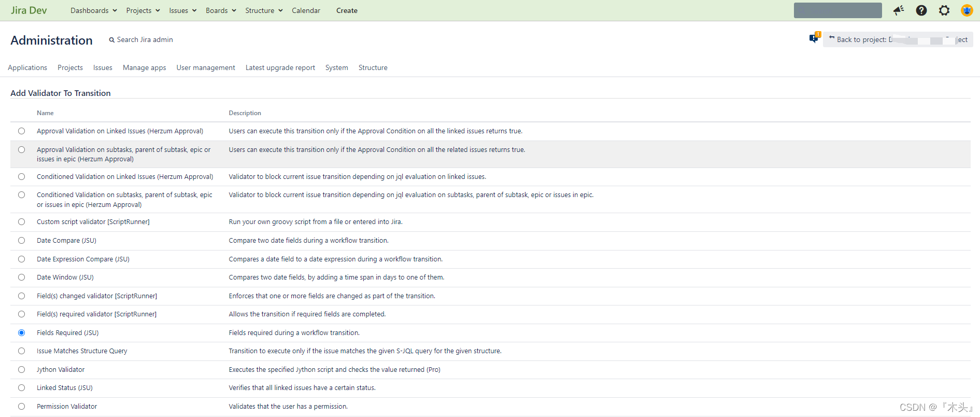Open Calendar from the top navigation
This screenshot has width=980, height=417.
pos(306,10)
